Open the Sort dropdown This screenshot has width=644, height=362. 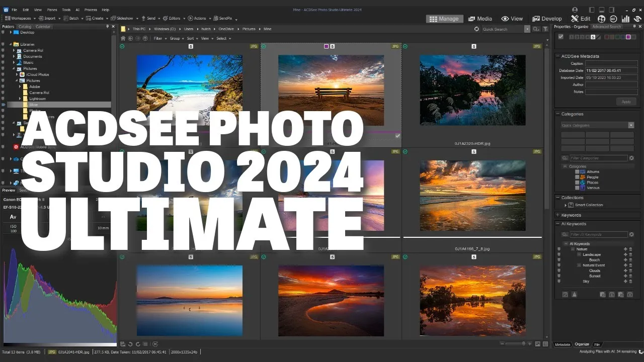click(x=191, y=38)
